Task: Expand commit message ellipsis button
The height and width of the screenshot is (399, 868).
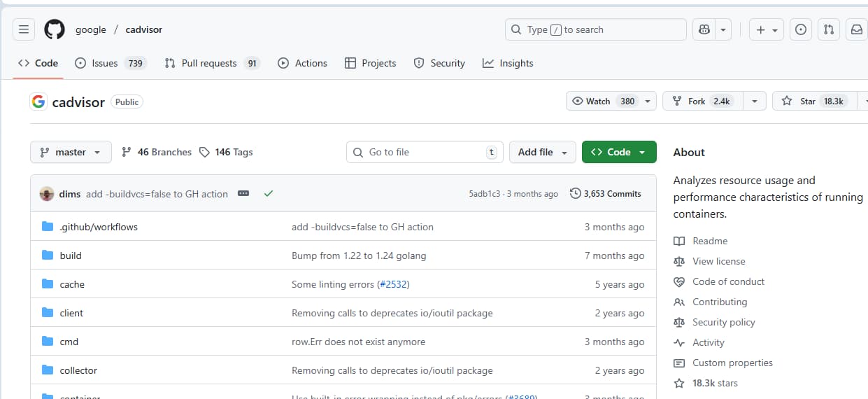Action: coord(243,193)
